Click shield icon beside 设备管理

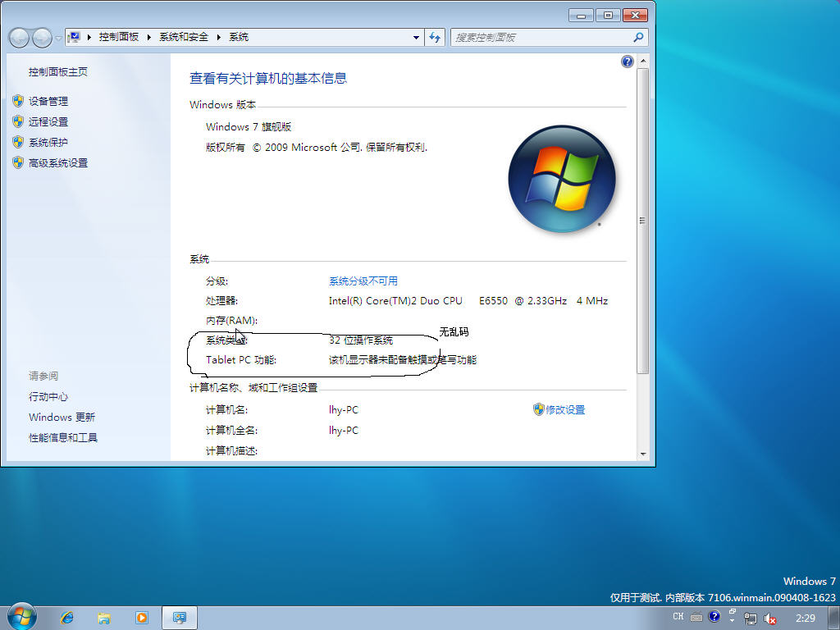(18, 101)
